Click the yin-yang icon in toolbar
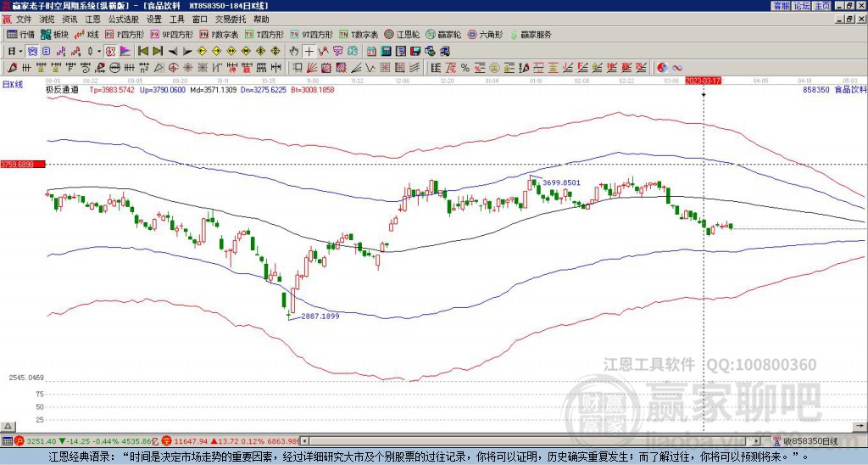This screenshot has height=465, width=868. pyautogui.click(x=662, y=68)
